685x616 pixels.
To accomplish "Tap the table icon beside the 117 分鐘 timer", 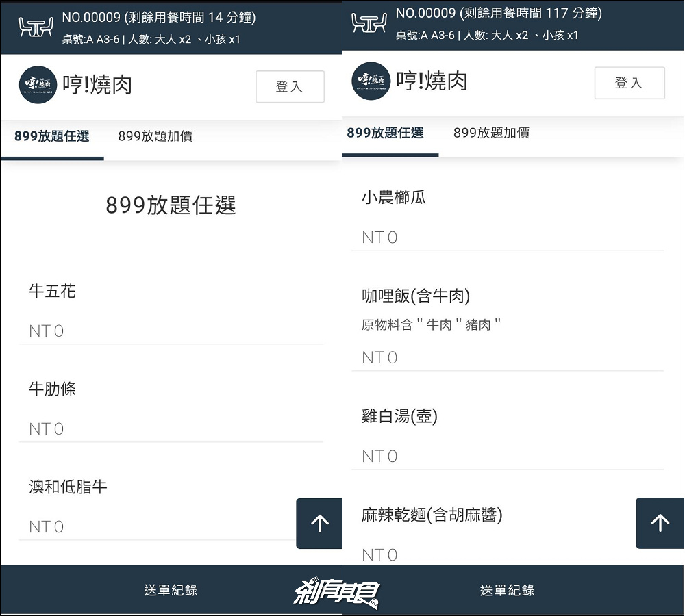I will pyautogui.click(x=369, y=23).
